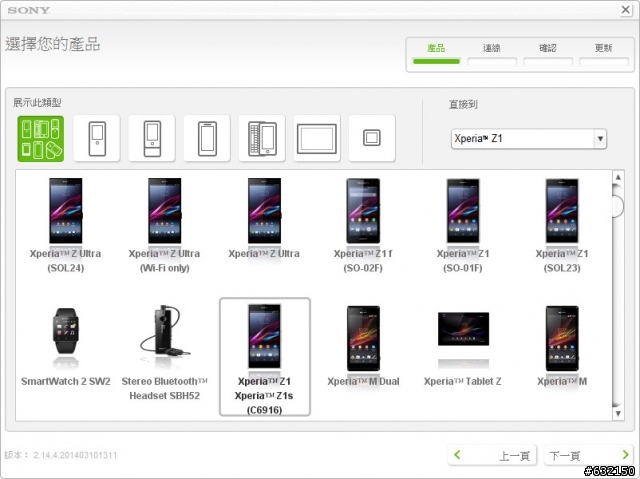The height and width of the screenshot is (479, 640).
Task: Select the single-SIM Xperia M product
Action: 562,346
